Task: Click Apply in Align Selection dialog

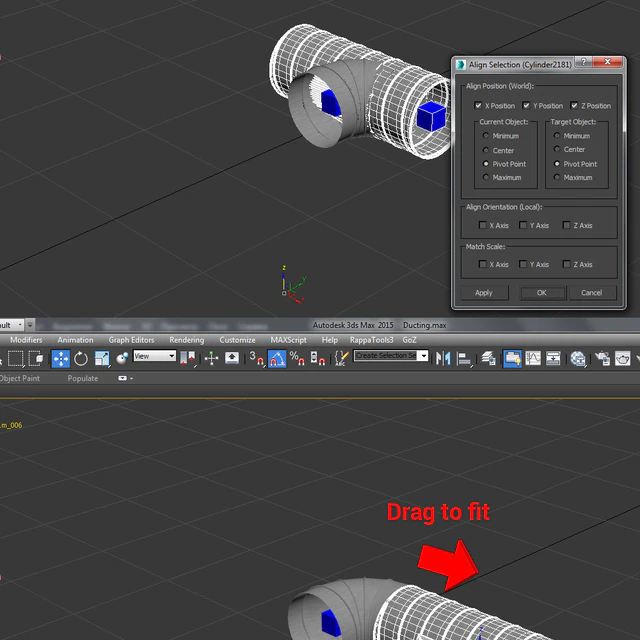Action: click(484, 293)
